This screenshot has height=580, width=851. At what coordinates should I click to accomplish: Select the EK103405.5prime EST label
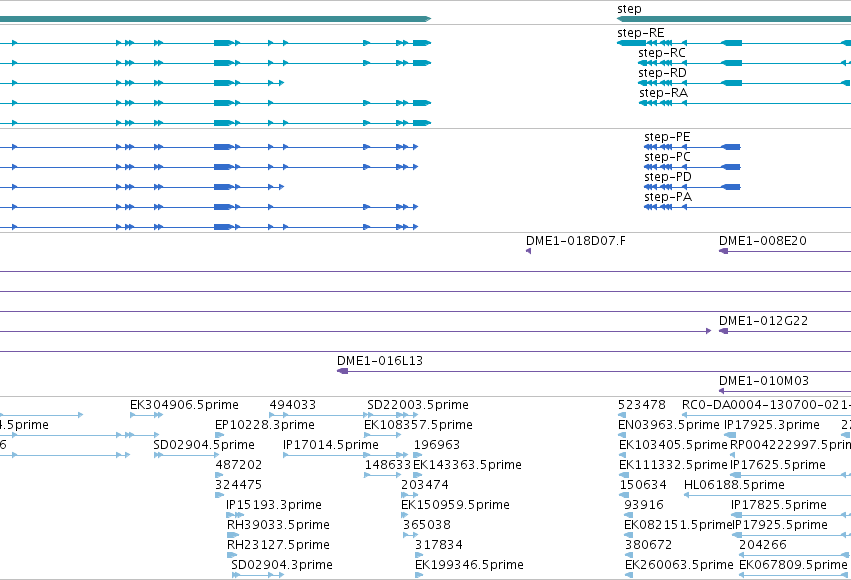673,445
